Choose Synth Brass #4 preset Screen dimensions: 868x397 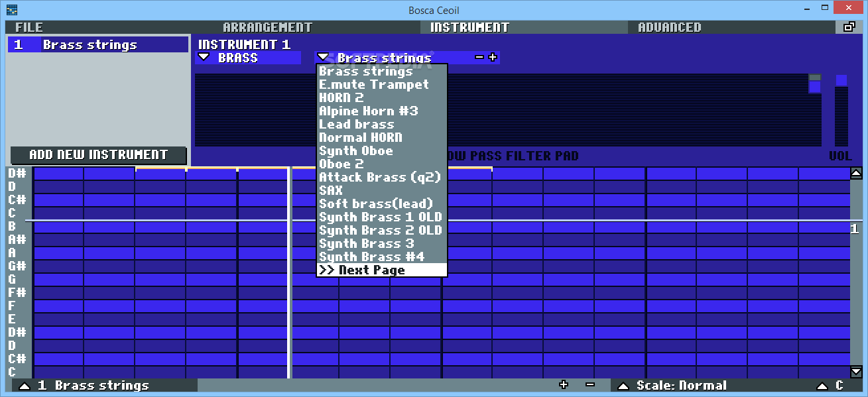click(x=382, y=256)
